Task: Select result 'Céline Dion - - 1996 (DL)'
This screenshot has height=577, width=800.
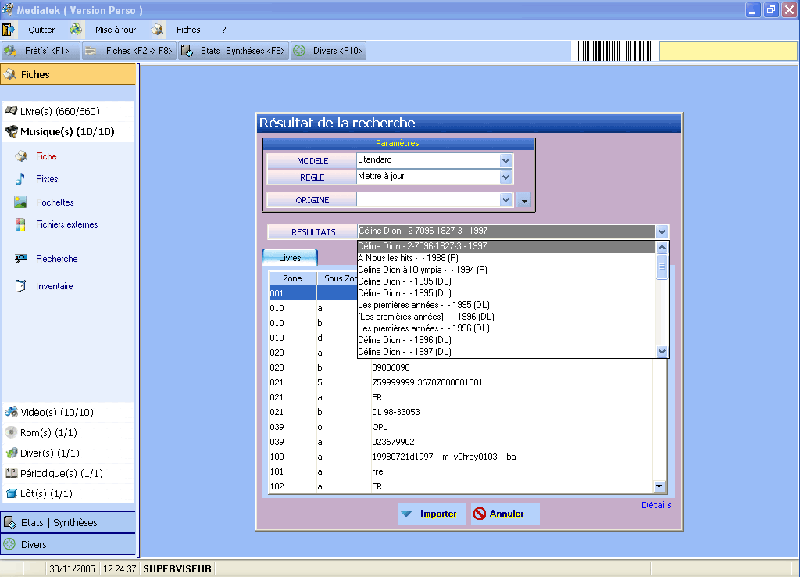Action: 506,340
